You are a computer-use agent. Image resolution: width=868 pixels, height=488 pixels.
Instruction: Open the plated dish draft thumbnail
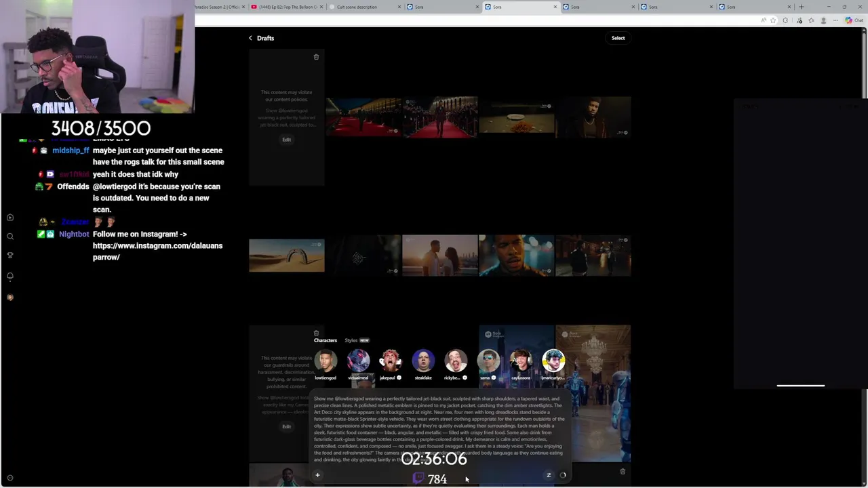pyautogui.click(x=517, y=117)
